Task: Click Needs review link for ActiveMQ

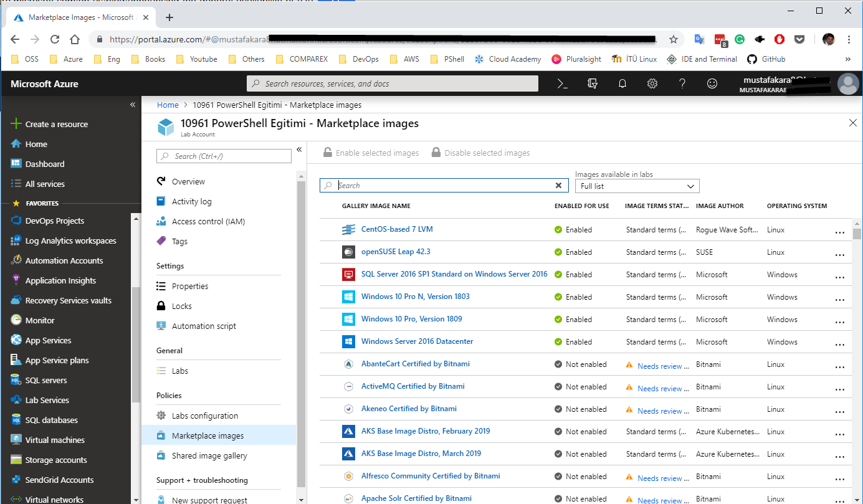Action: pyautogui.click(x=664, y=388)
